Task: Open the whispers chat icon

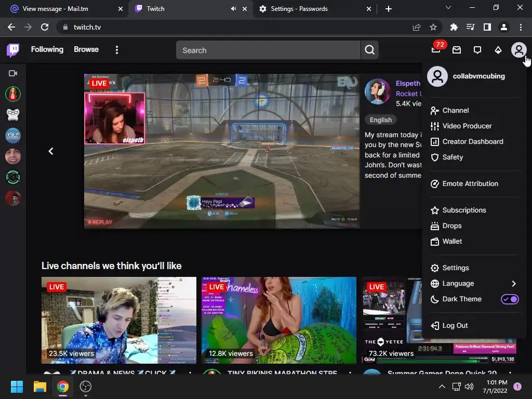Action: click(477, 50)
